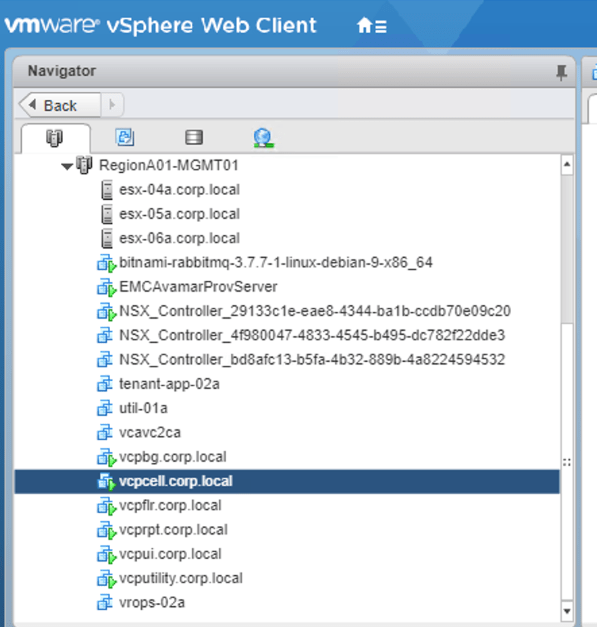Select esx-05a.corp.local host
The width and height of the screenshot is (597, 627).
click(179, 214)
